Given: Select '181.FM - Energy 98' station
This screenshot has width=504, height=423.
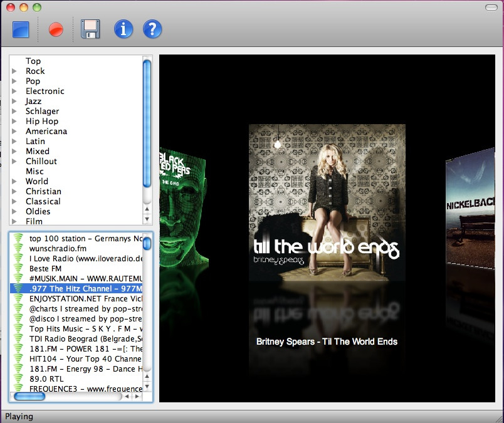Looking at the screenshot, I should coord(86,368).
